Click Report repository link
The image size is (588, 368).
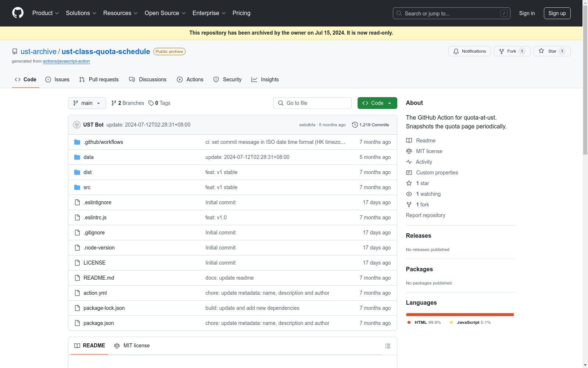click(x=426, y=215)
